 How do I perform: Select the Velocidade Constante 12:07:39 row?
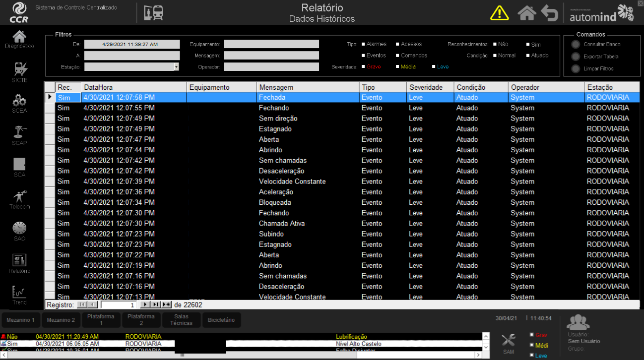[342, 181]
